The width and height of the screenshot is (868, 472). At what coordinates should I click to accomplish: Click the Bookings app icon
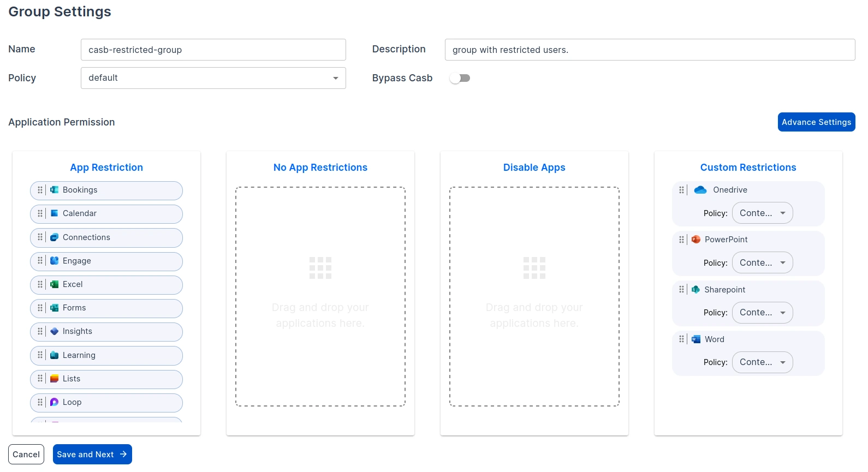coord(55,190)
